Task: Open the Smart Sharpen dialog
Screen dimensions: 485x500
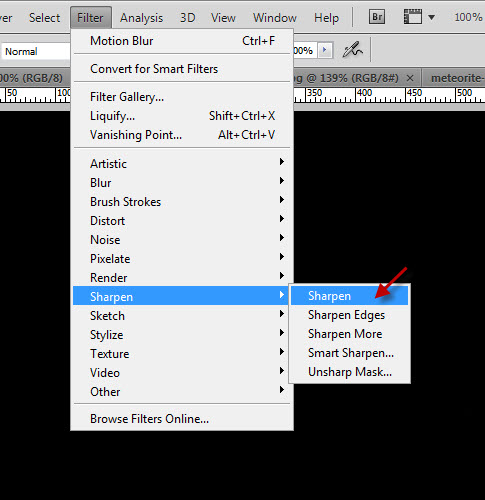Action: click(x=349, y=353)
